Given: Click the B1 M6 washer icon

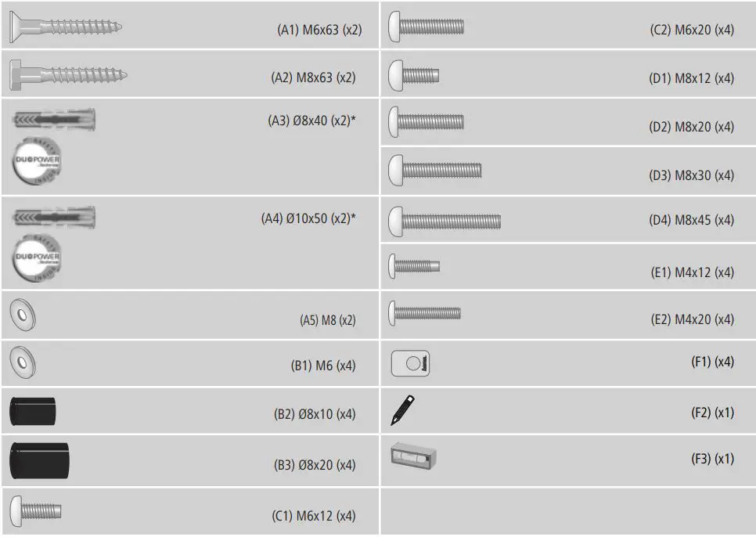Looking at the screenshot, I should point(22,362).
